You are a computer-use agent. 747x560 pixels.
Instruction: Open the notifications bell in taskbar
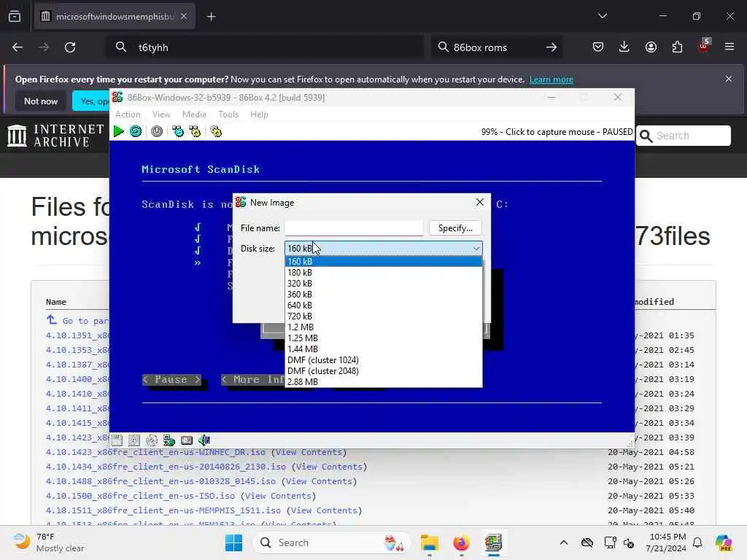(697, 542)
